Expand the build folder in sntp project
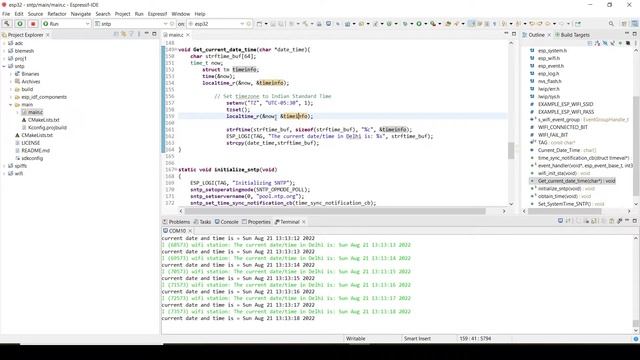The height and width of the screenshot is (360, 640). (11, 89)
